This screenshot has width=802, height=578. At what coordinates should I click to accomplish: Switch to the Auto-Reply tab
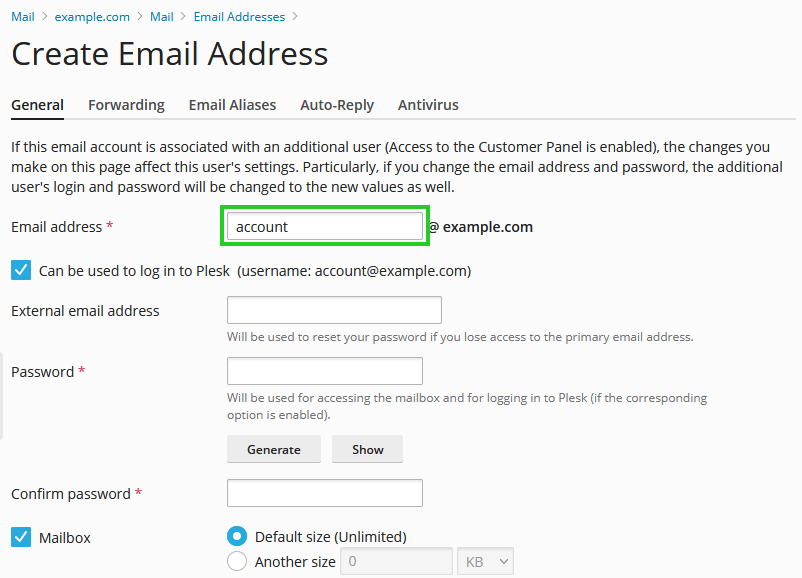tap(338, 105)
